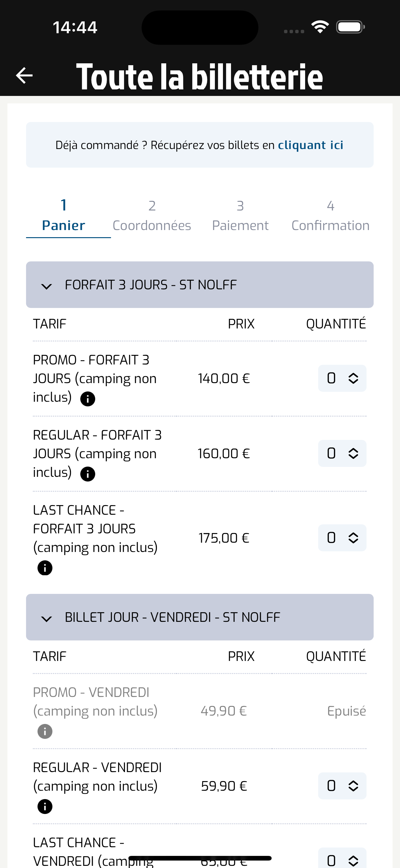Collapse the Forfait 3 Jours section

[200, 285]
